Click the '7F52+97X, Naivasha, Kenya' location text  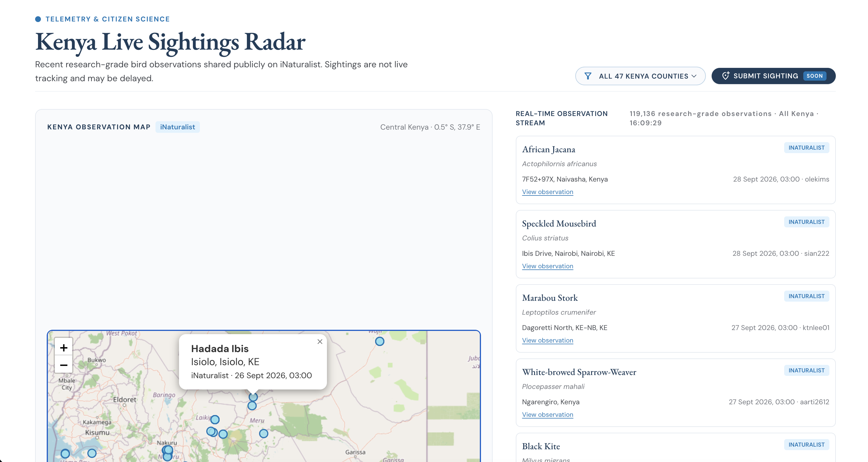tap(565, 179)
